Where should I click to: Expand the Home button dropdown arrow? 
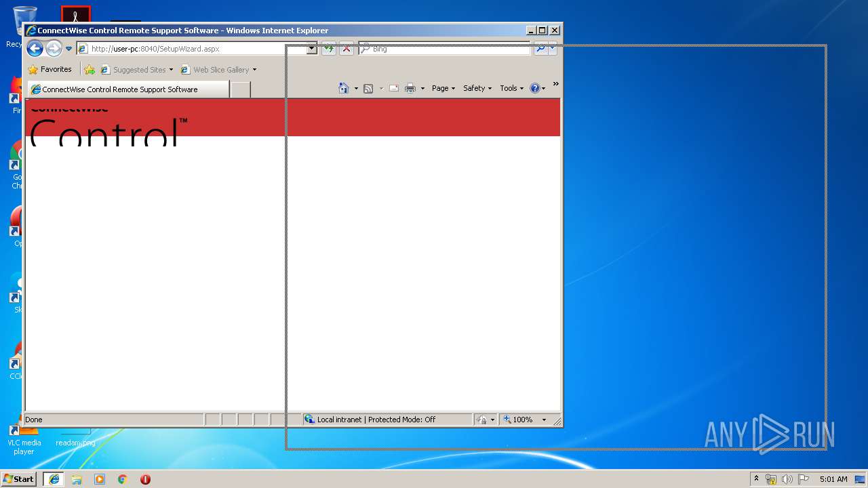pos(356,89)
